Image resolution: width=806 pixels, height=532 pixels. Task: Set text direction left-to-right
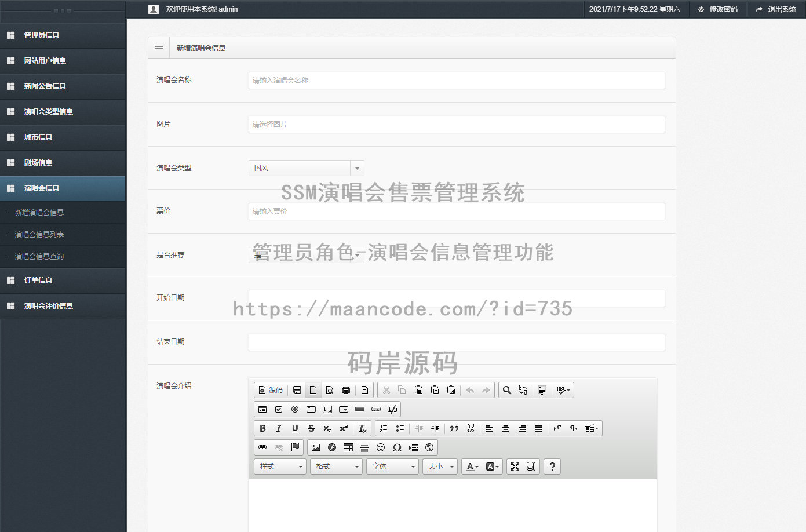point(557,428)
